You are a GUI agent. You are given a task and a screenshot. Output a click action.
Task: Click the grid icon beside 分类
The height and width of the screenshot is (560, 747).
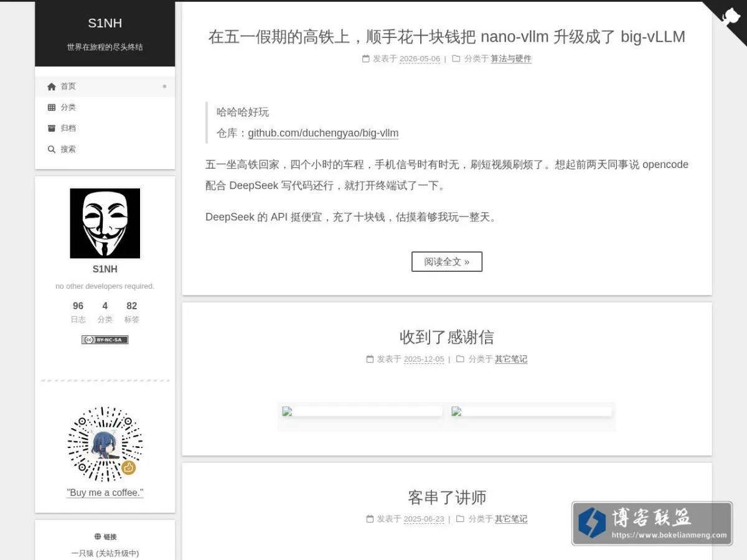pos(52,108)
